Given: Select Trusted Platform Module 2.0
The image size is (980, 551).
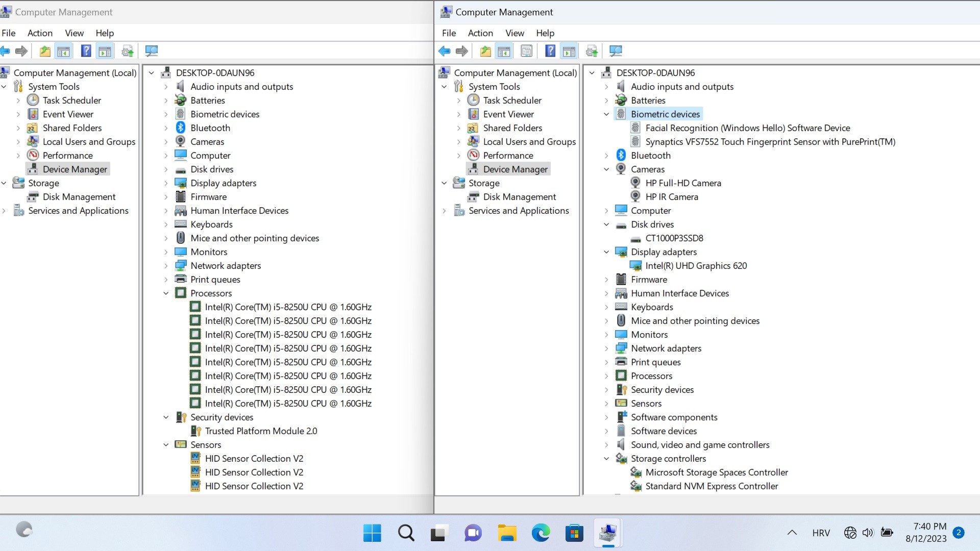Looking at the screenshot, I should (261, 431).
